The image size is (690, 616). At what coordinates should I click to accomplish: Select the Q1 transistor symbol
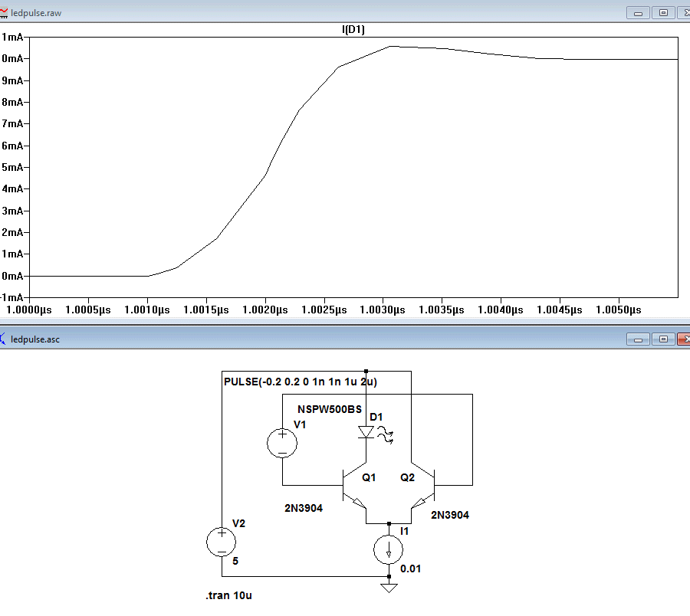355,485
